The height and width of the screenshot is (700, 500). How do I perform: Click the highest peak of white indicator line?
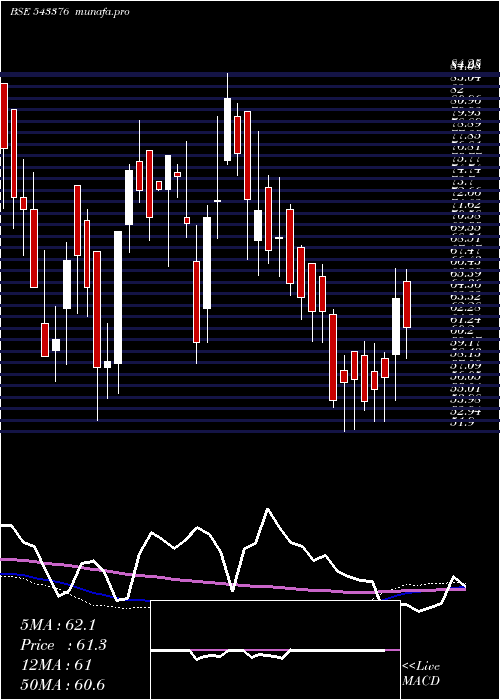click(x=268, y=509)
